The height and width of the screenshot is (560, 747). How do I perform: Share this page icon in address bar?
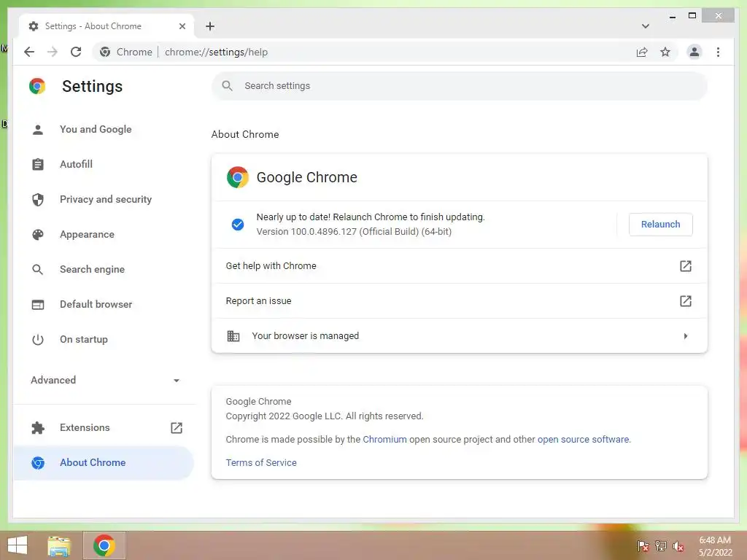642,52
